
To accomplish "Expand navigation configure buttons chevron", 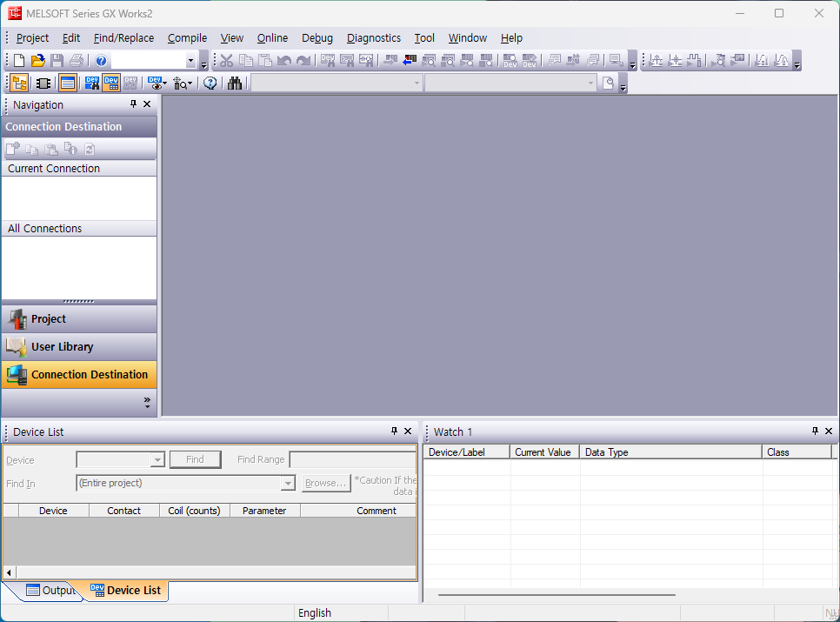I will [147, 403].
